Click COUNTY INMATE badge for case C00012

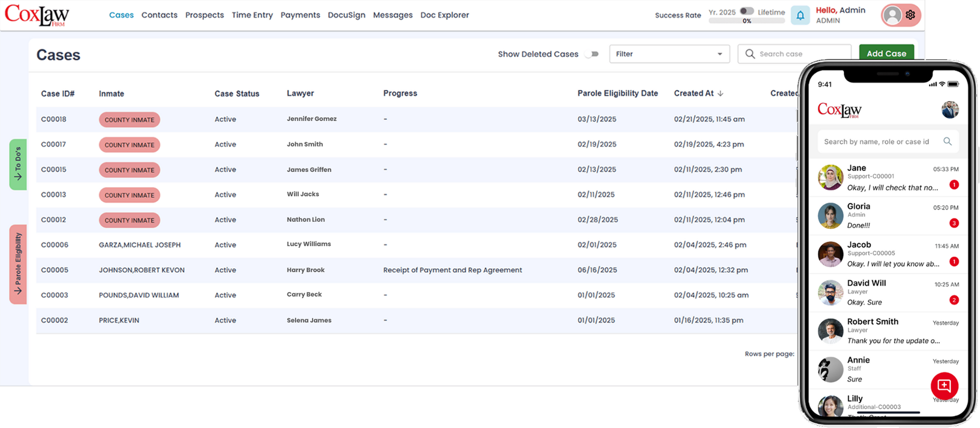point(129,220)
